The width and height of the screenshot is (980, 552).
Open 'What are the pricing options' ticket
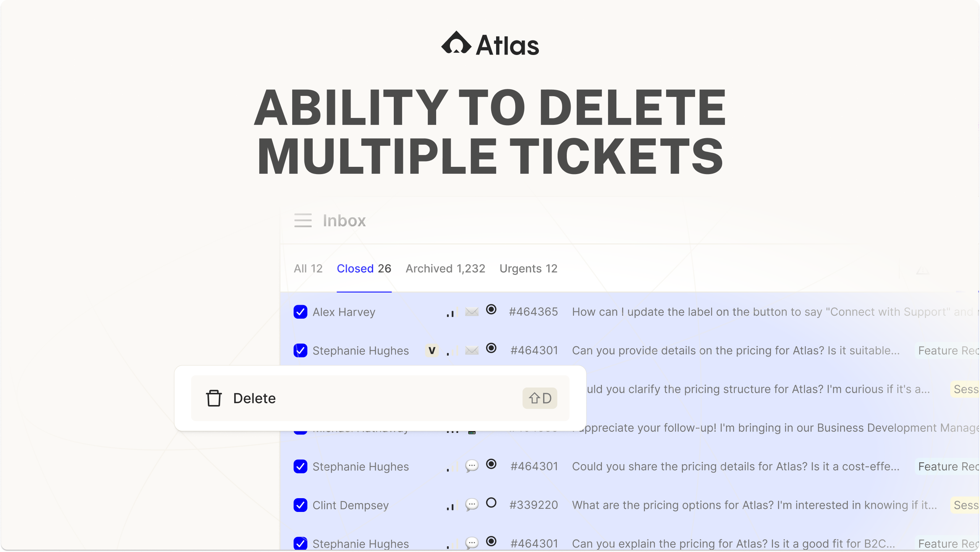point(754,505)
